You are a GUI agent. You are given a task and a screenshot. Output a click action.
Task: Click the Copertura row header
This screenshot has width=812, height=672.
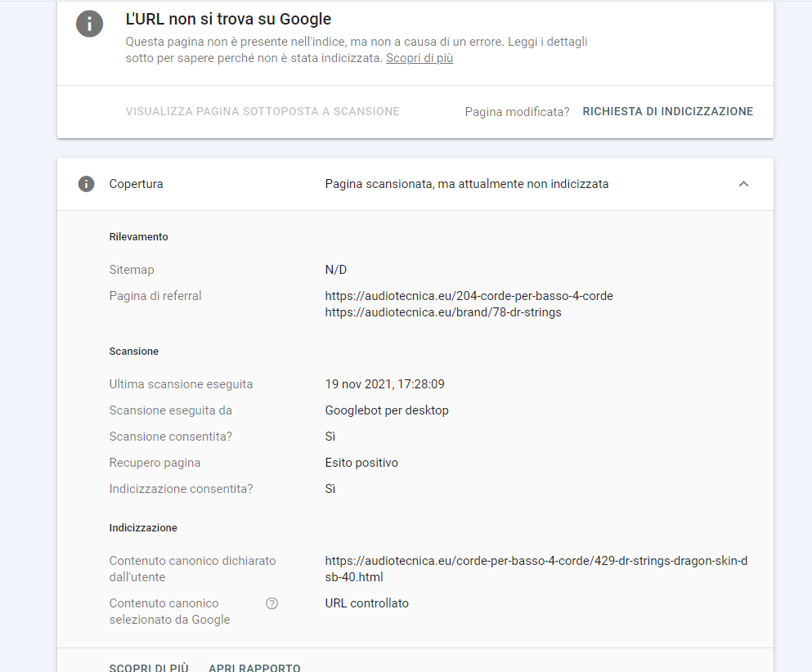point(415,184)
